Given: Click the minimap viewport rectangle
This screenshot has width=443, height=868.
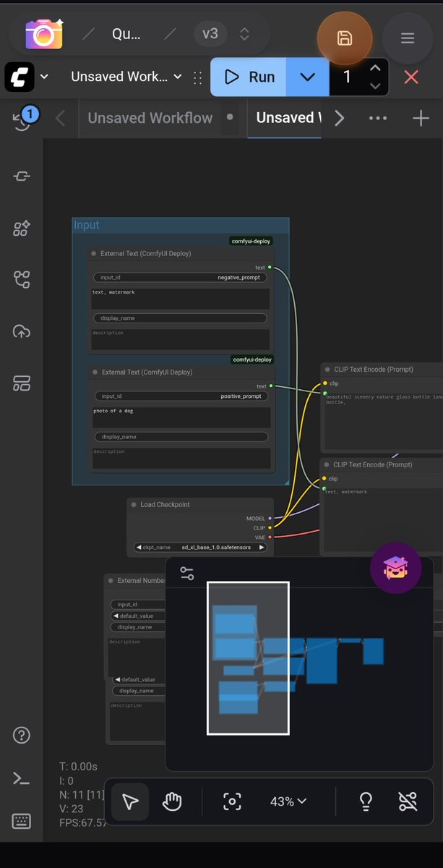Looking at the screenshot, I should click(248, 658).
